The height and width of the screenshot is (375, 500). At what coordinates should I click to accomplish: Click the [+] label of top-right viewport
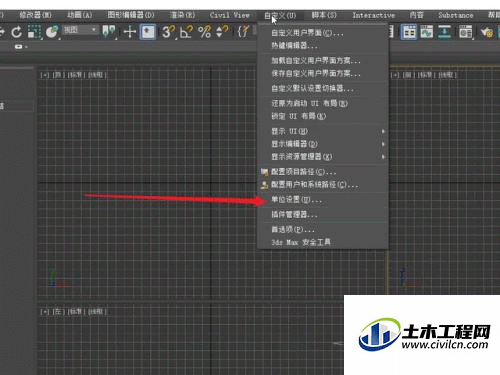[x=395, y=75]
